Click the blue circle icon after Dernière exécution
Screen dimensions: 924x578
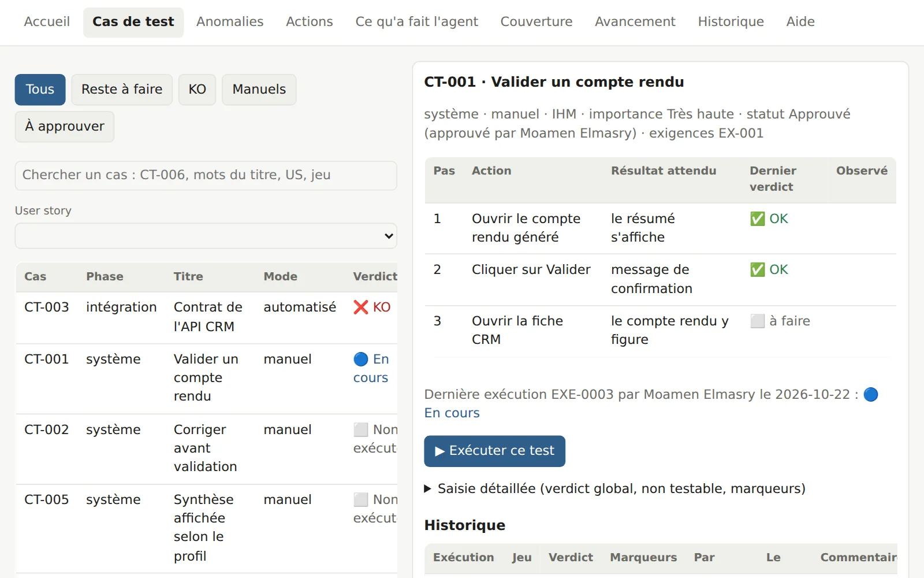click(x=870, y=395)
